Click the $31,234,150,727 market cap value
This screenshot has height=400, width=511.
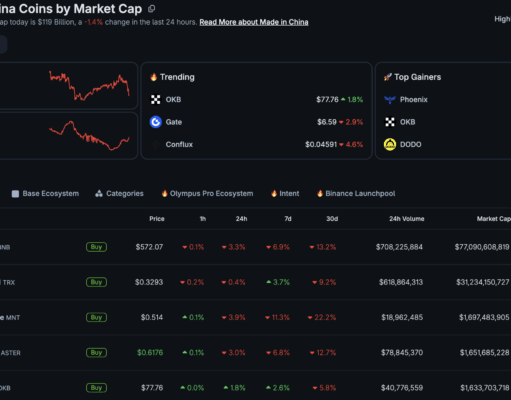pyautogui.click(x=483, y=282)
